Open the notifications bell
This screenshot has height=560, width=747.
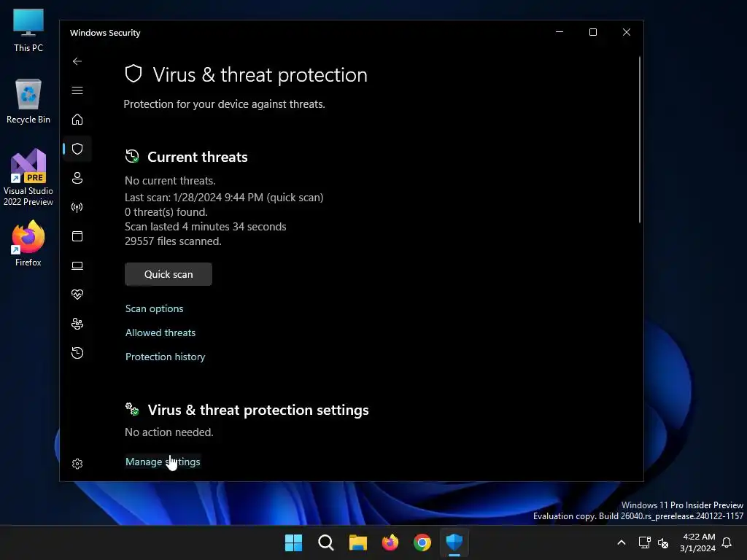727,542
